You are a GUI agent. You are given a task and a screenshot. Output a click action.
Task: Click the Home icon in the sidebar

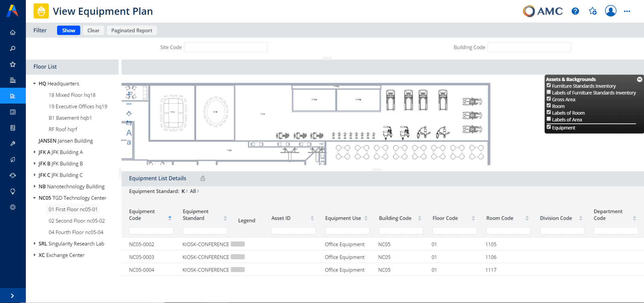(x=13, y=32)
